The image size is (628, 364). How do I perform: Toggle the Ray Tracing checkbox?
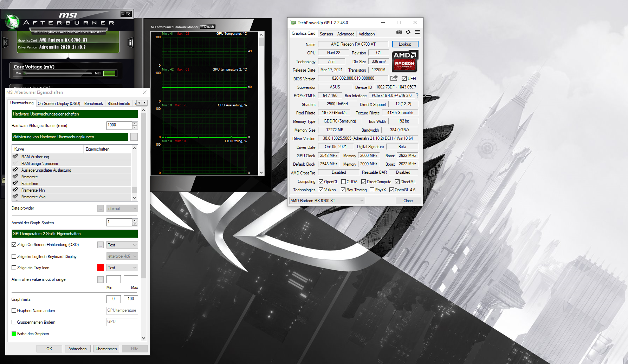343,190
